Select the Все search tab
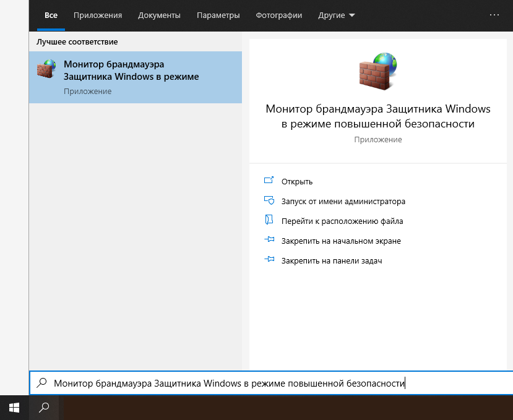 (51, 15)
